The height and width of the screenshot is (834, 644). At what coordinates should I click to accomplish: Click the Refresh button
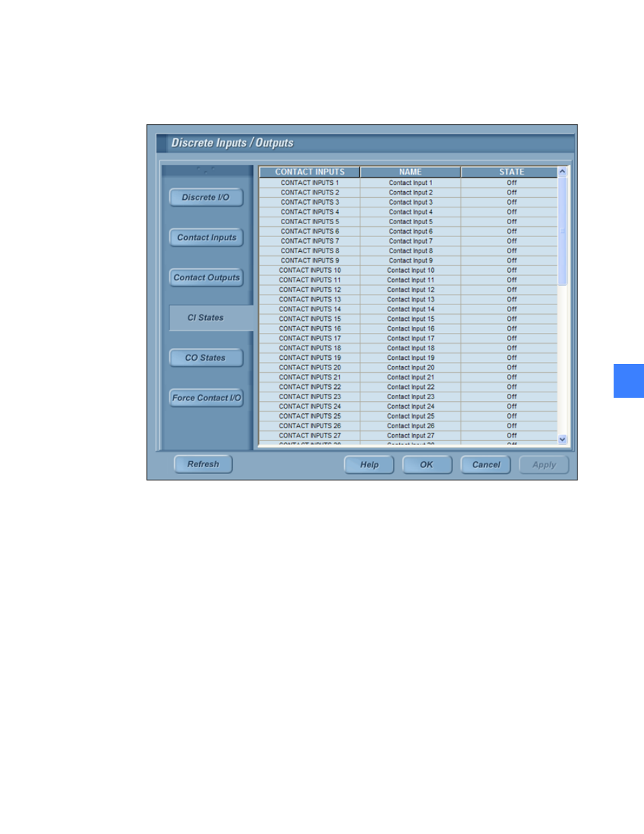pos(203,465)
